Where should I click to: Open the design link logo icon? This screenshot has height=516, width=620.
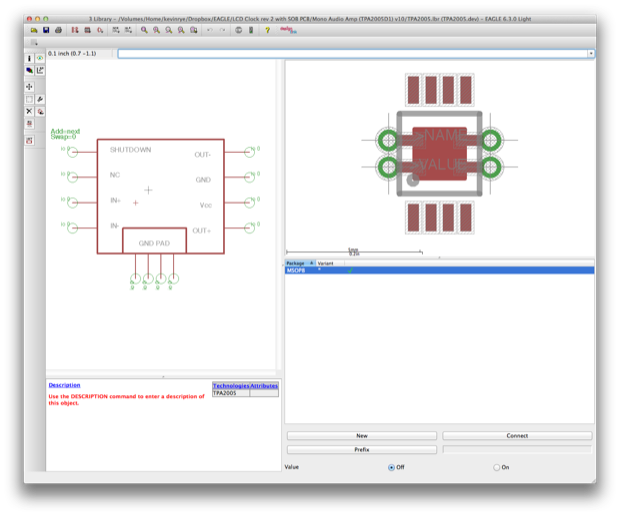[288, 30]
